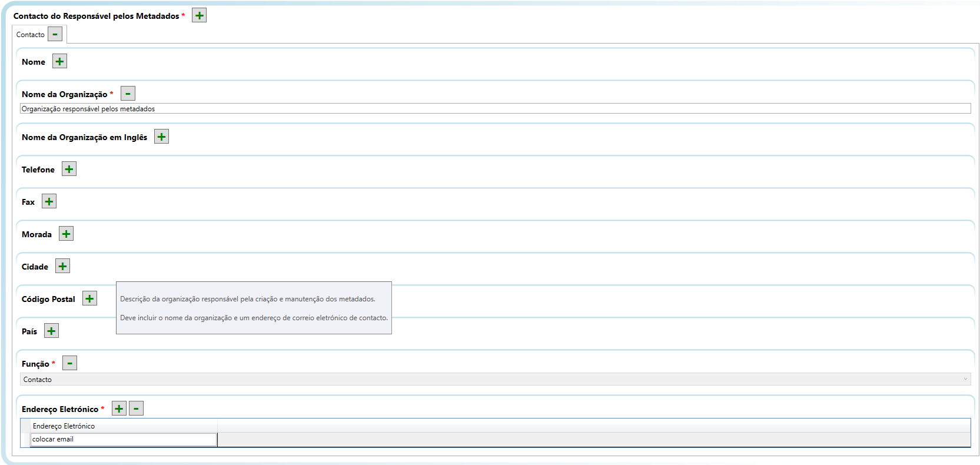Click the Função dropdown arrow
The image size is (980, 465).
(965, 380)
